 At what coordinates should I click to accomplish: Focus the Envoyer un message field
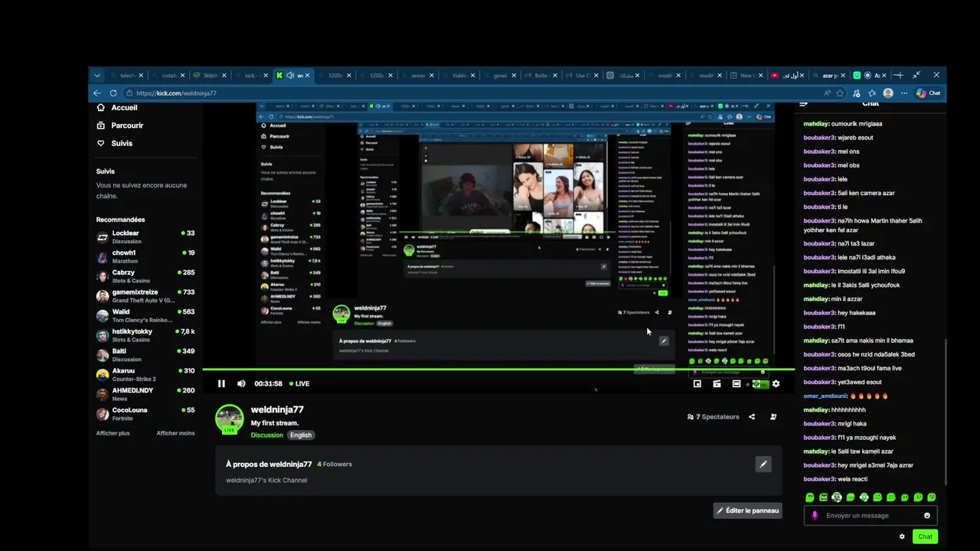[871, 516]
